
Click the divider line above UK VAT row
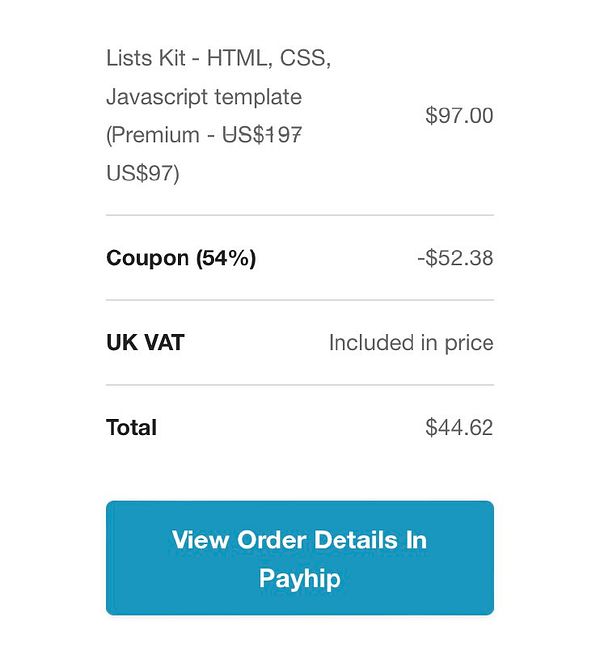click(x=299, y=300)
